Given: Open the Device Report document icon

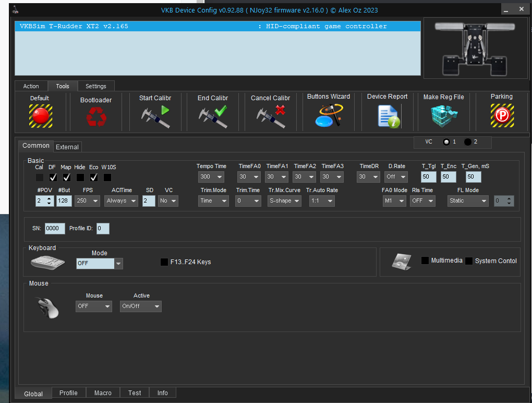Looking at the screenshot, I should point(389,116).
